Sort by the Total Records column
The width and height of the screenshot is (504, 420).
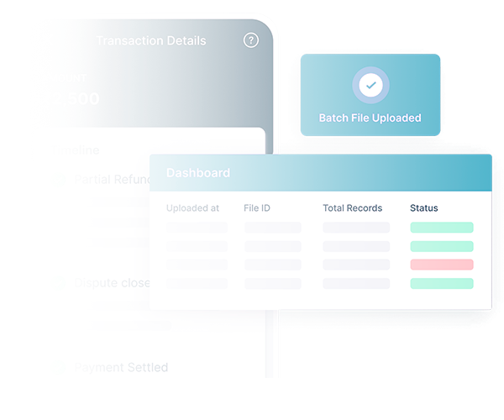click(x=352, y=207)
